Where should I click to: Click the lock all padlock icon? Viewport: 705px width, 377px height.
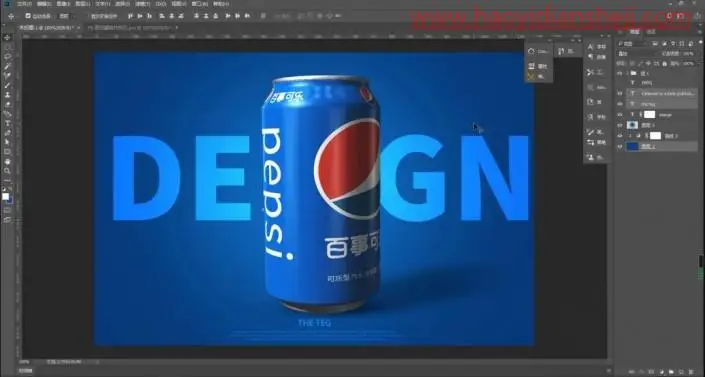[665, 64]
